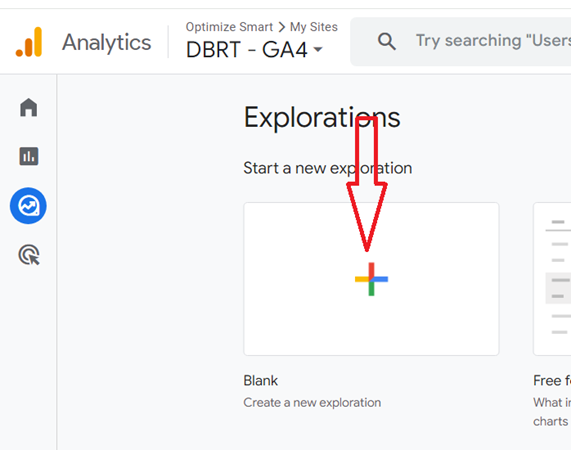Click the Google Analytics logo
The width and height of the screenshot is (571, 450).
point(29,42)
